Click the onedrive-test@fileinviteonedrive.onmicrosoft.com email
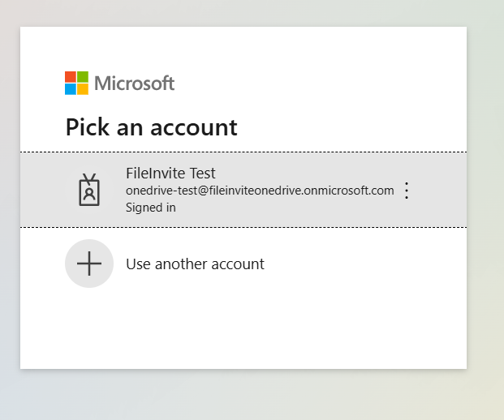The width and height of the screenshot is (504, 420). click(260, 191)
